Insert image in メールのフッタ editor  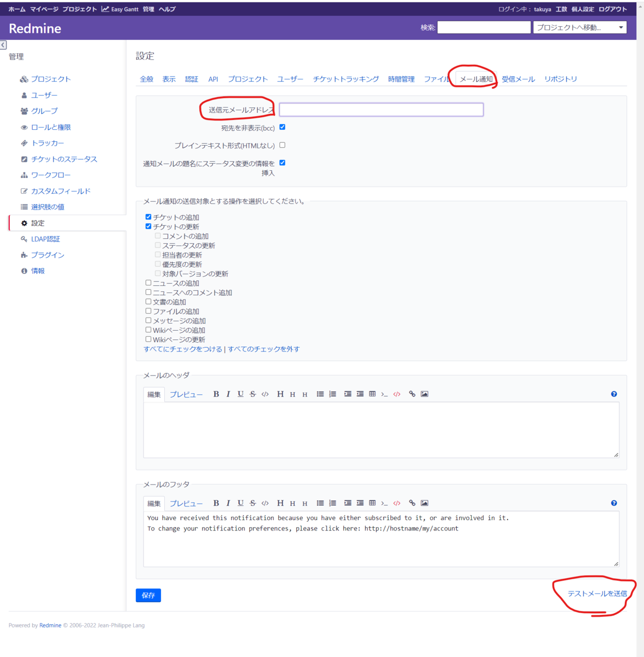[x=424, y=503]
